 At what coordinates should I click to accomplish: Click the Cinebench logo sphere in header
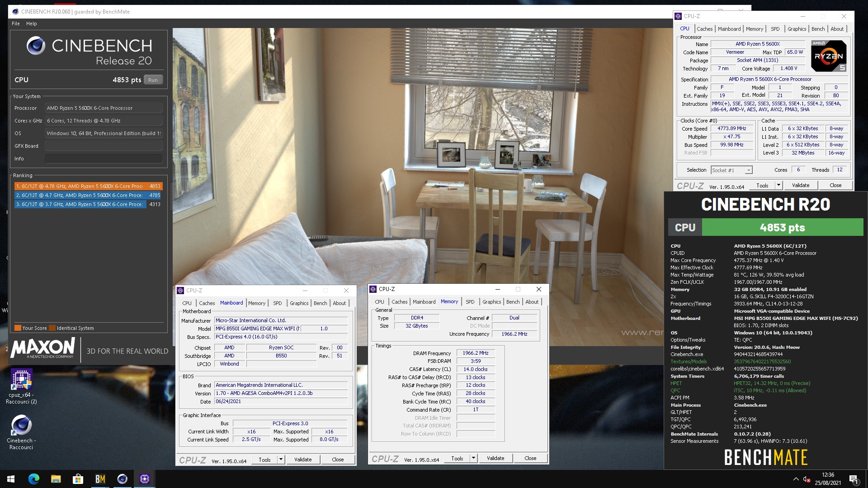point(36,46)
